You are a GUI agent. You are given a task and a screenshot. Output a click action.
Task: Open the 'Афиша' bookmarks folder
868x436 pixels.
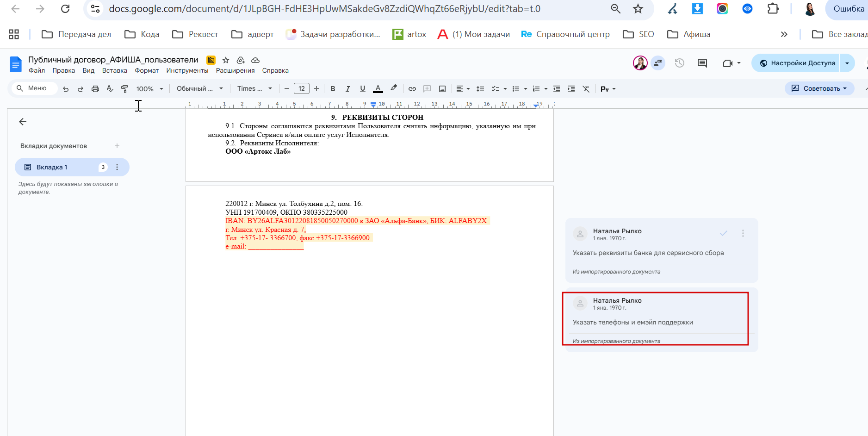[689, 34]
